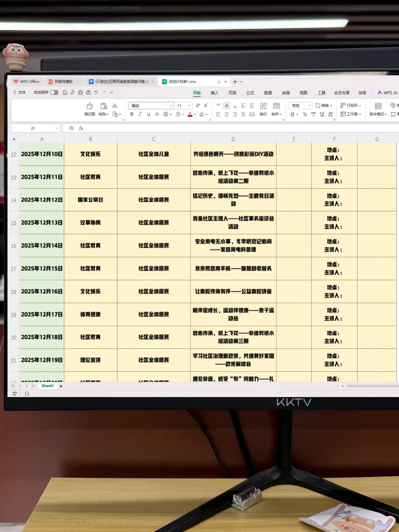The width and height of the screenshot is (399, 532).
Task: Open the number format 常规 dropdown
Action: pyautogui.click(x=310, y=106)
